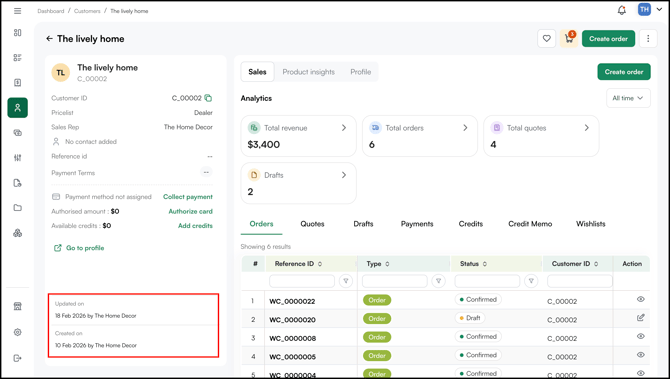Expand the user account chevron at top right
670x379 pixels.
pos(659,9)
